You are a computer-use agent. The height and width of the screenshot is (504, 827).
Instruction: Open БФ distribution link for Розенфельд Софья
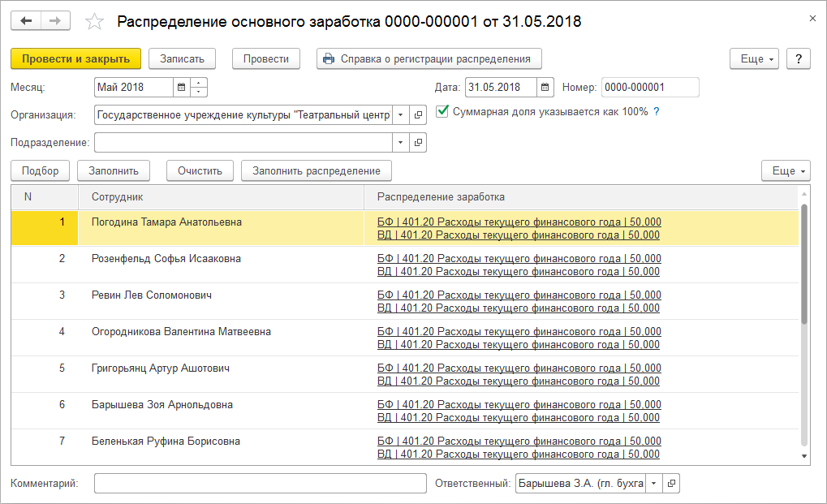(519, 259)
